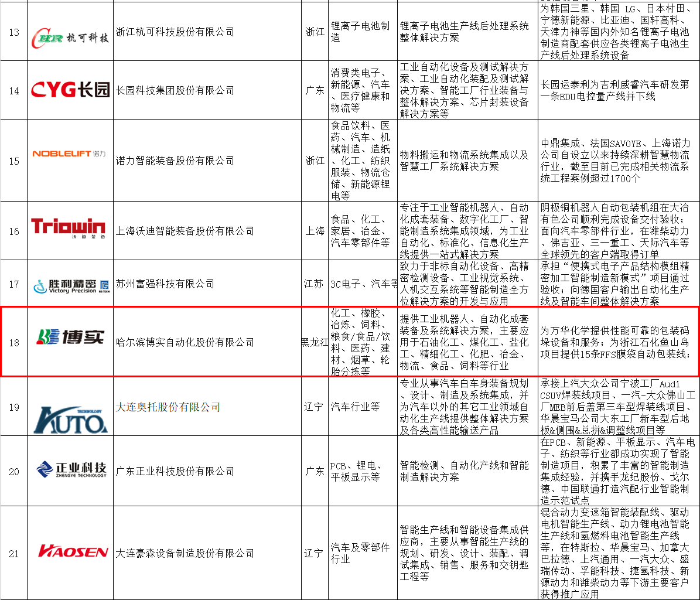Click the 江苏 province cell
700x600 pixels.
coord(314,284)
